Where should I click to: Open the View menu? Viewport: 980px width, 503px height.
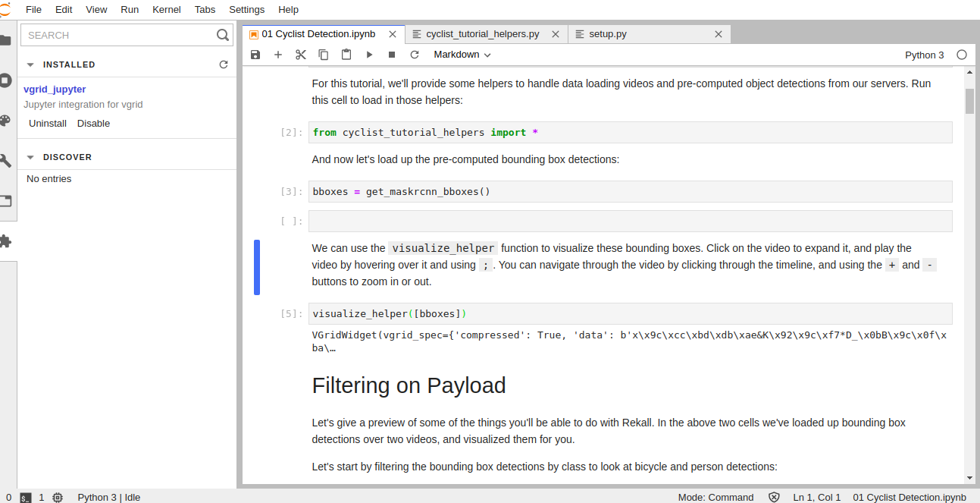click(96, 10)
